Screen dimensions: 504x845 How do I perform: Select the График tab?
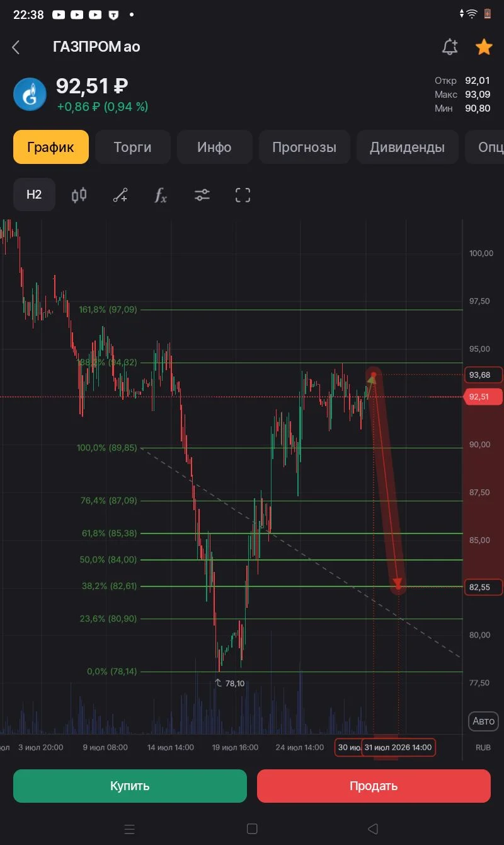[x=50, y=147]
